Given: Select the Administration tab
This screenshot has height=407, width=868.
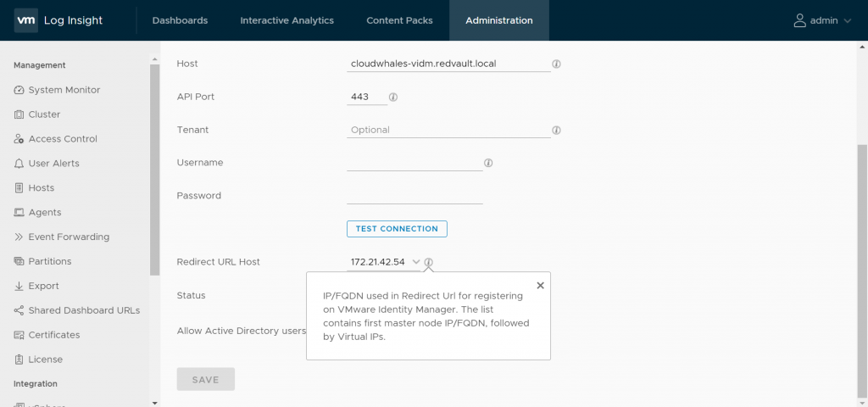Looking at the screenshot, I should 499,20.
